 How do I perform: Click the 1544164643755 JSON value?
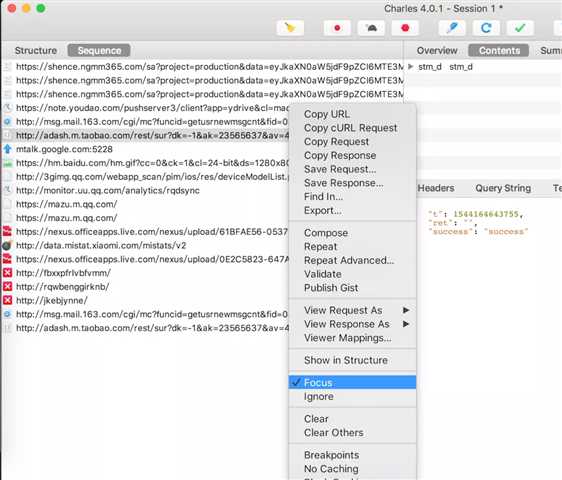(486, 214)
